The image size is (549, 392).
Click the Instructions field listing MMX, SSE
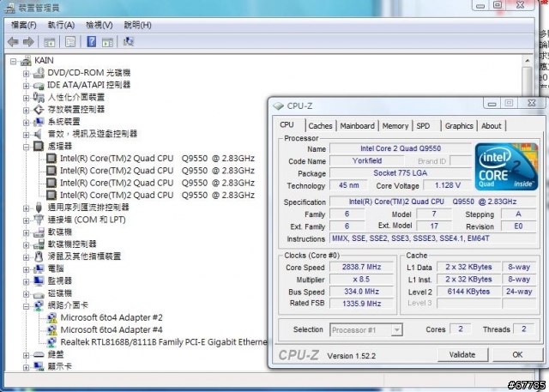[x=432, y=238]
